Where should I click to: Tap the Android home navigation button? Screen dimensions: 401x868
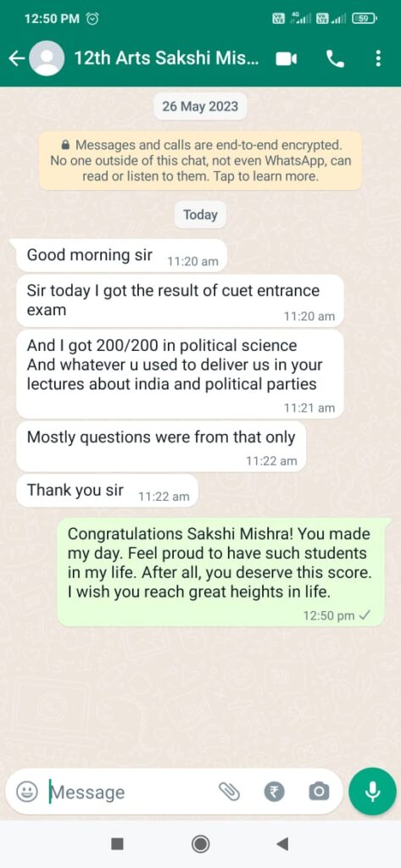tap(200, 843)
